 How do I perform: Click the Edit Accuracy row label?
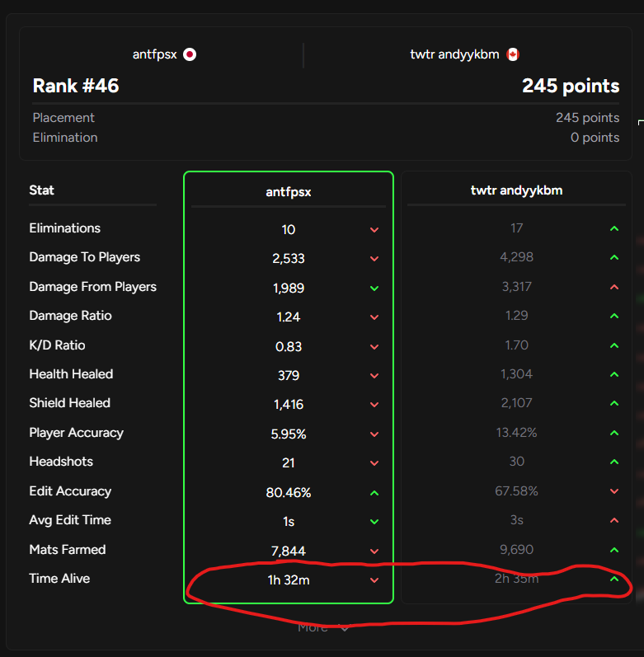[x=70, y=491]
